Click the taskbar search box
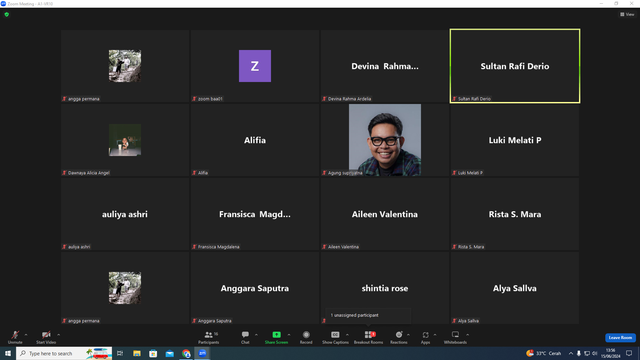640x360 pixels. 64,353
